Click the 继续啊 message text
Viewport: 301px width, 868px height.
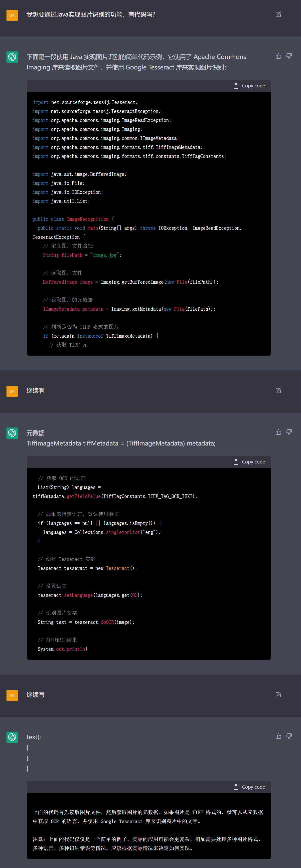point(35,391)
